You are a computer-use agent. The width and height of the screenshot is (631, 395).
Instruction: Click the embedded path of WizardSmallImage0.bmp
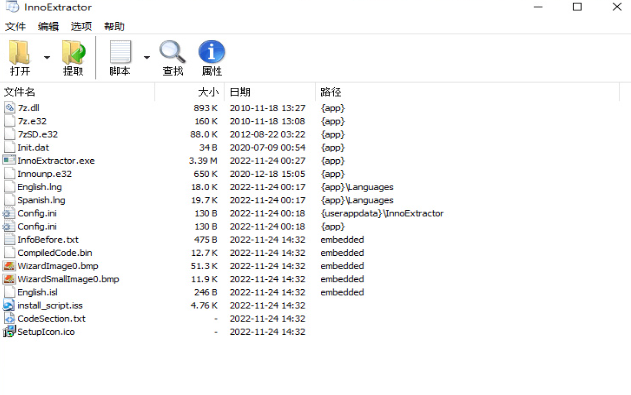click(x=342, y=279)
